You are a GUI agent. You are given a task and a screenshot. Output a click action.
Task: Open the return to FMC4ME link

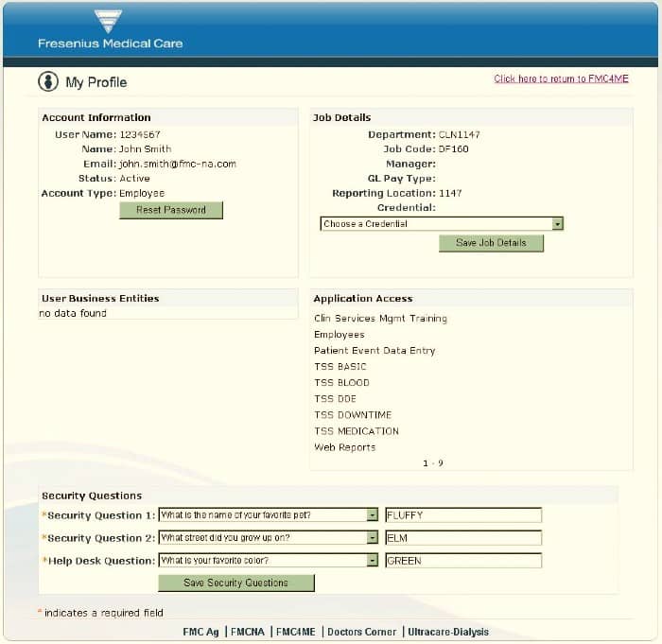[x=561, y=78]
